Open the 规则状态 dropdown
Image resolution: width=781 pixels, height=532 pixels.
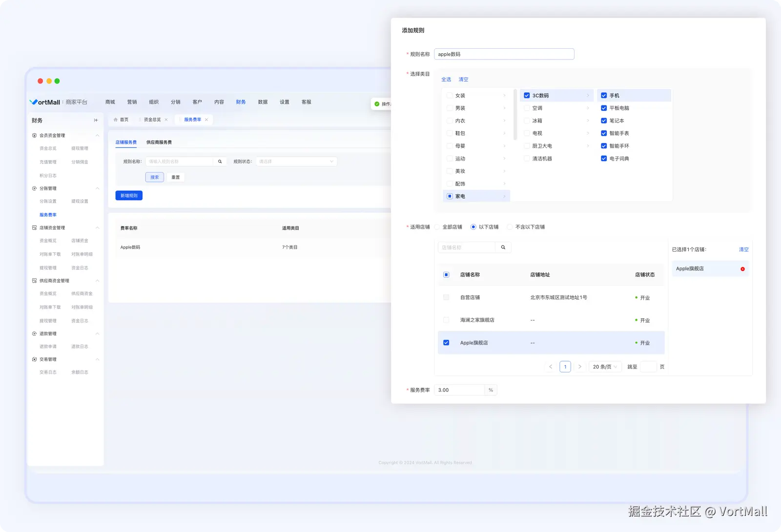[x=296, y=162]
